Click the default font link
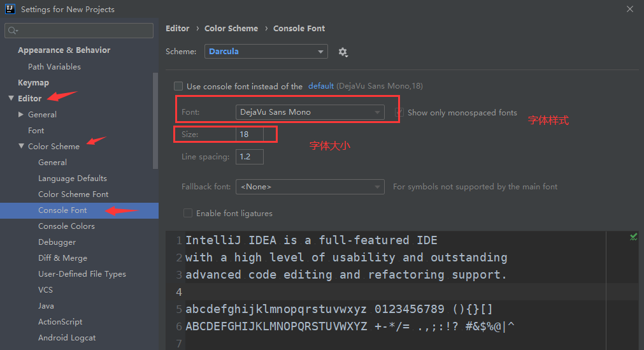The height and width of the screenshot is (350, 644). click(x=321, y=86)
